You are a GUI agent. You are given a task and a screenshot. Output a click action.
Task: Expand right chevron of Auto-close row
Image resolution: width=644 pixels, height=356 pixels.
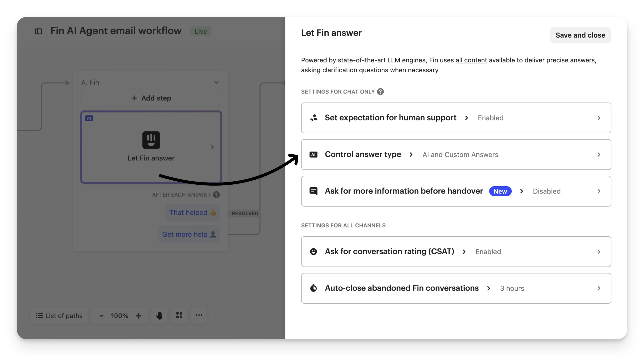tap(599, 288)
